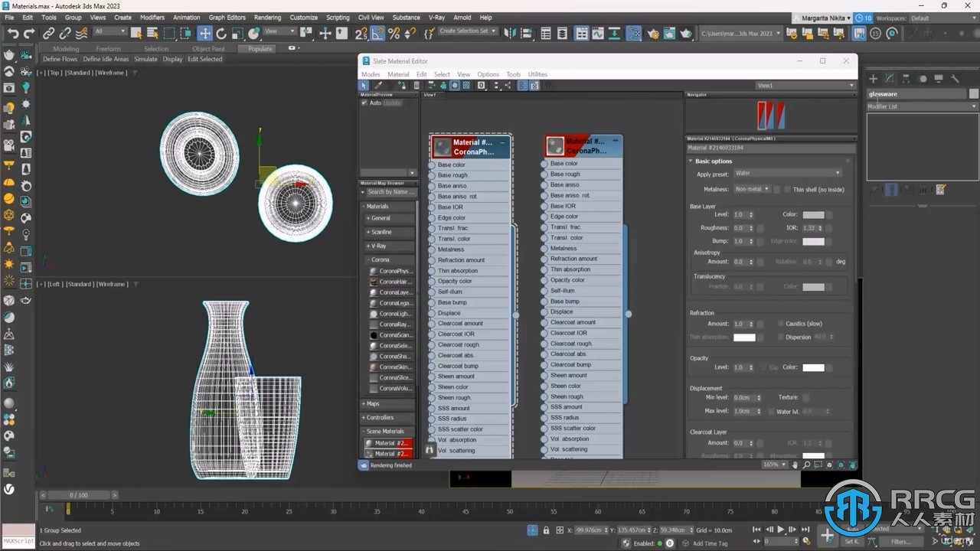
Task: Open the View1 dropdown in Slate toolbar
Action: [x=805, y=86]
